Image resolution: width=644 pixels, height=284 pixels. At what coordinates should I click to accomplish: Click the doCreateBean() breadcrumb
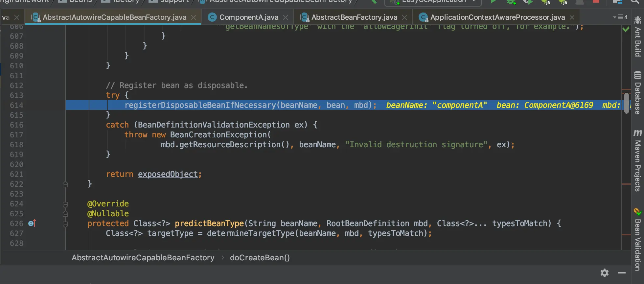260,258
